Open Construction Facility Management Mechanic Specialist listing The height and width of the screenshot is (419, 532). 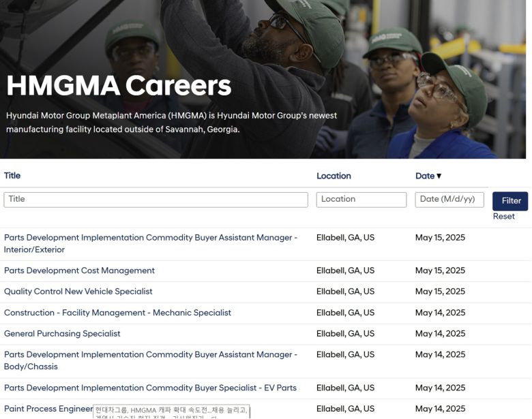[117, 313]
